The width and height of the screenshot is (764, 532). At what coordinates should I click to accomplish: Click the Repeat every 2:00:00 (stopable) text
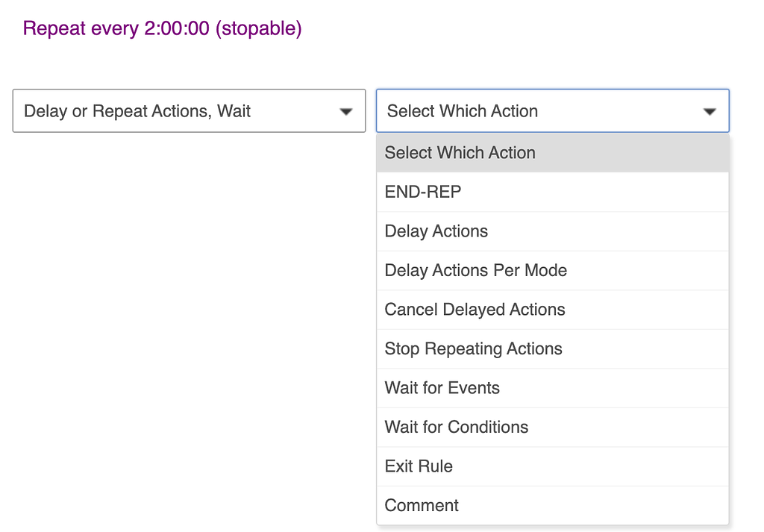click(162, 29)
